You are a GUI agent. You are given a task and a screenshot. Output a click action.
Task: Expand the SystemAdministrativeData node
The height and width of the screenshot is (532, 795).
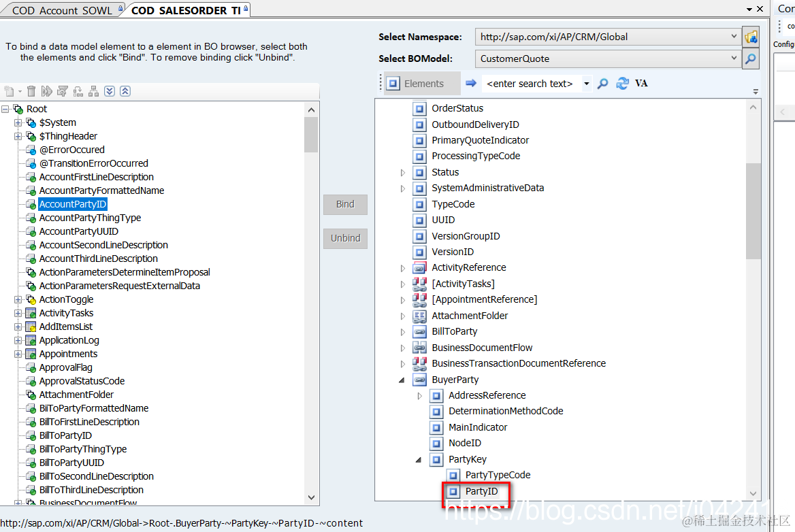tap(402, 188)
